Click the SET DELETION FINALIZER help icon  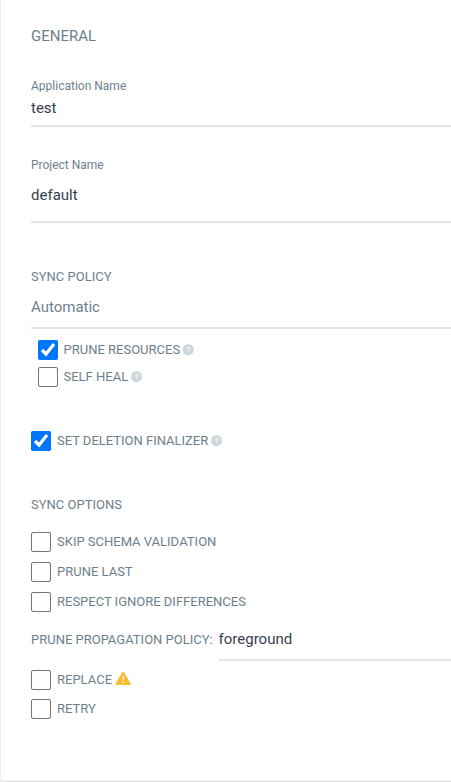217,441
